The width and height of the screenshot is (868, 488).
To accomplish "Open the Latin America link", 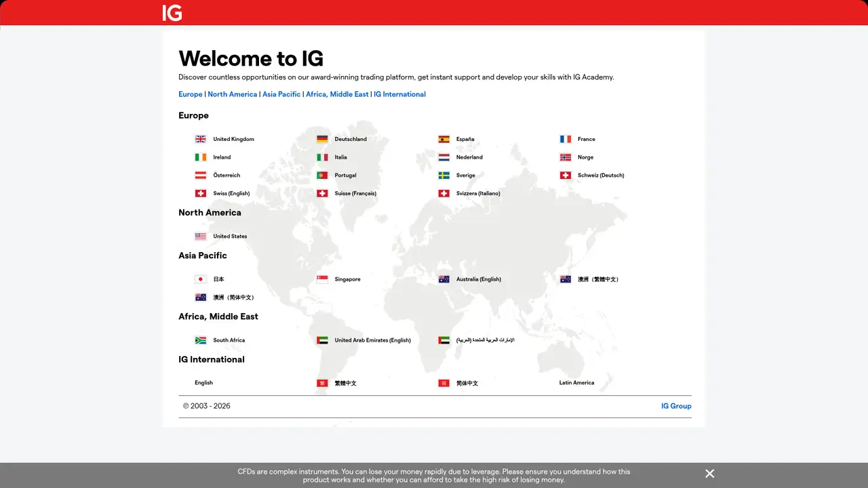I will (x=576, y=383).
